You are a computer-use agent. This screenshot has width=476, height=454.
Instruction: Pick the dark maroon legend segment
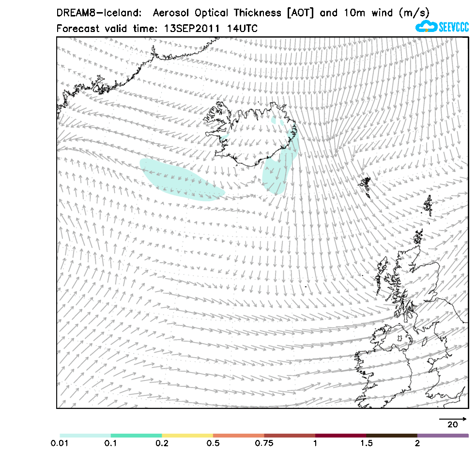340,436
